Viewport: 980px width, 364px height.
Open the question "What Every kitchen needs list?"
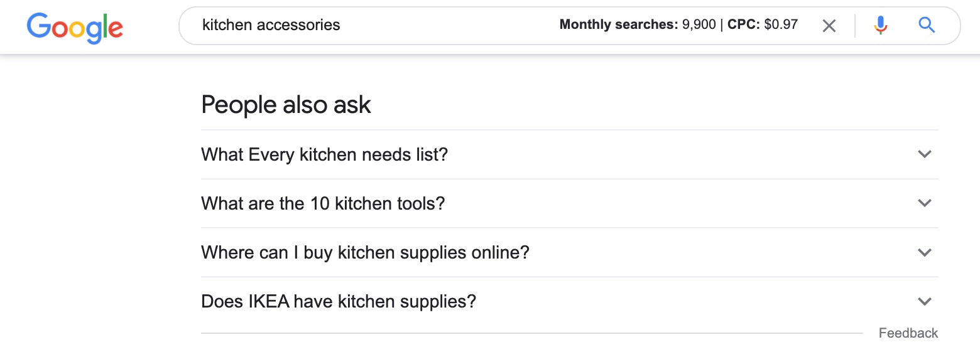coord(324,154)
